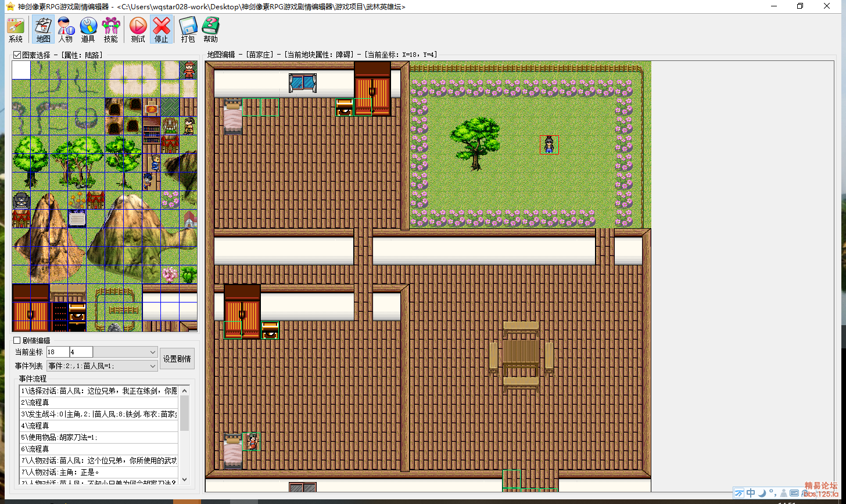Pick the gray stone castle tile in the palette

click(x=21, y=200)
